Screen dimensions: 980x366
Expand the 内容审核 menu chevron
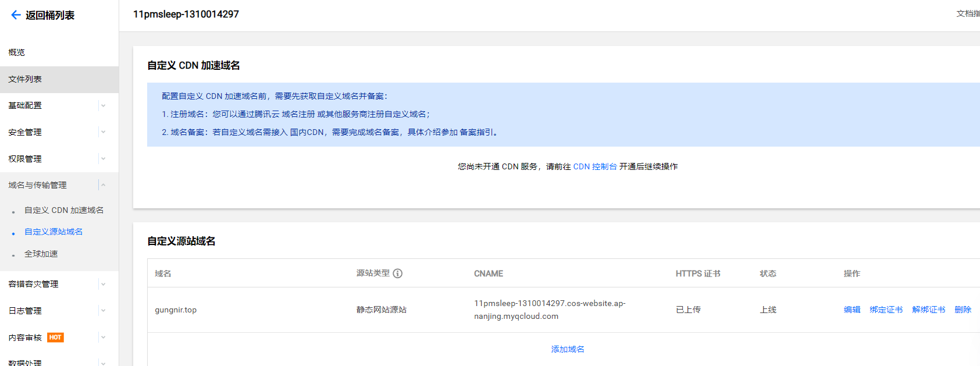pos(103,337)
